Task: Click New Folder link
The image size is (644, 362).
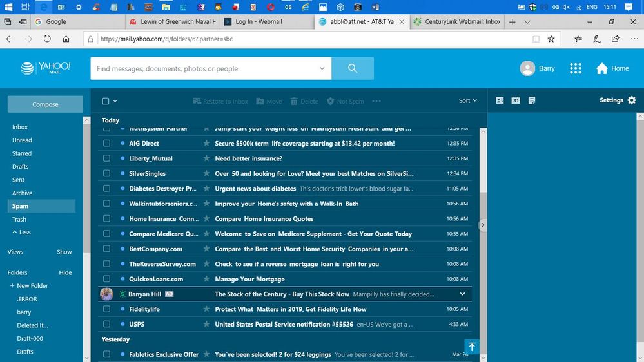Action: coord(29,285)
